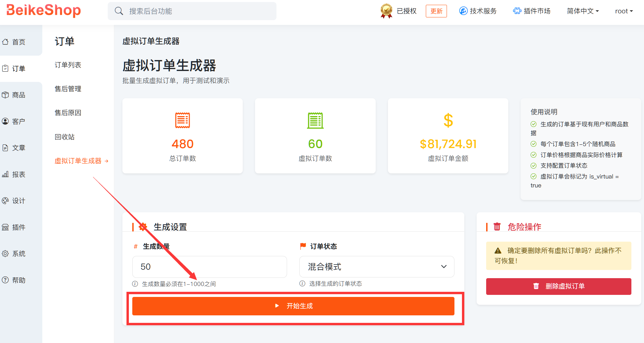This screenshot has height=343, width=644.
Task: Open the Plugins (插件) store icon
Action: pos(5,227)
